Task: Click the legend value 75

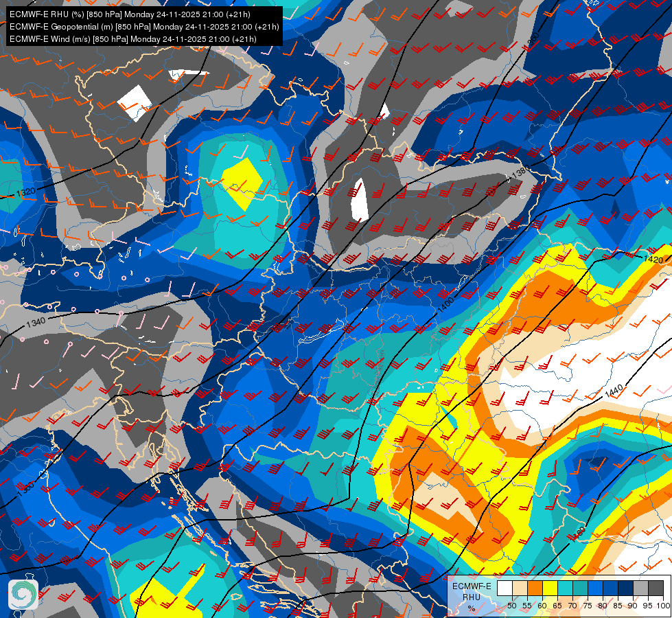Action: tap(588, 606)
